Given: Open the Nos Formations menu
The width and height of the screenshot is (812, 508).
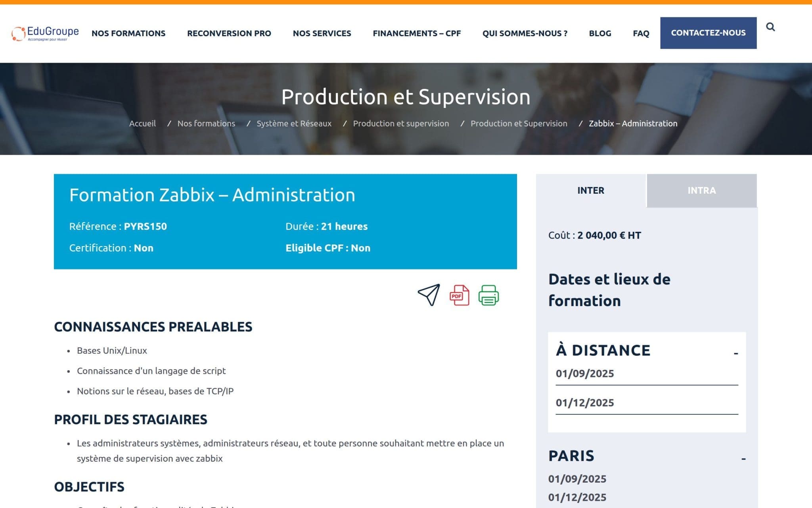Looking at the screenshot, I should (x=128, y=33).
